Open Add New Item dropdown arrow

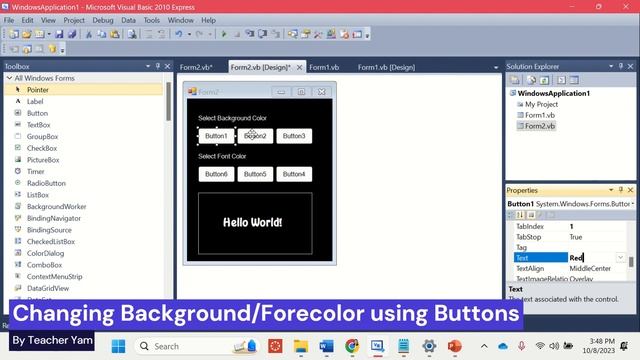click(49, 34)
